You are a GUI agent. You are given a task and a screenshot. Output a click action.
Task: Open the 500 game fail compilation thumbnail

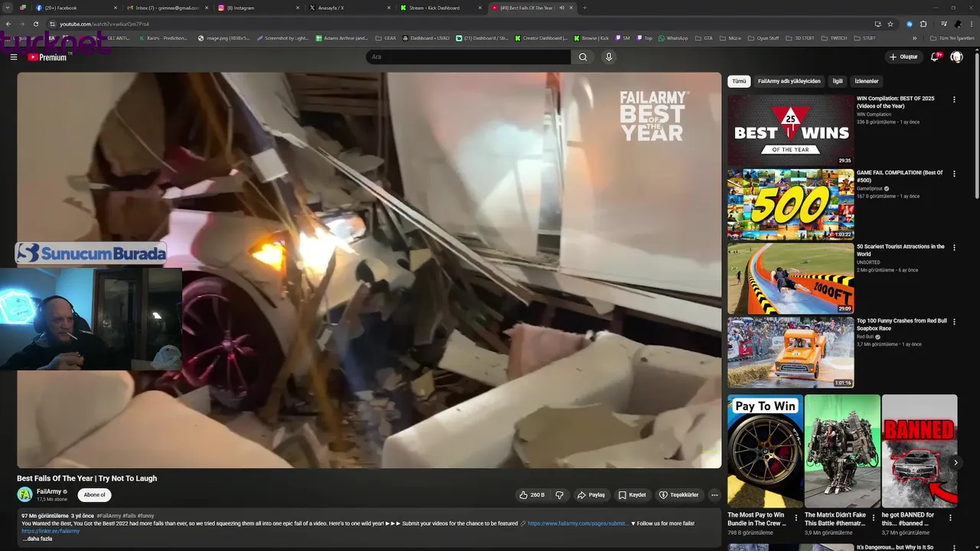(790, 204)
